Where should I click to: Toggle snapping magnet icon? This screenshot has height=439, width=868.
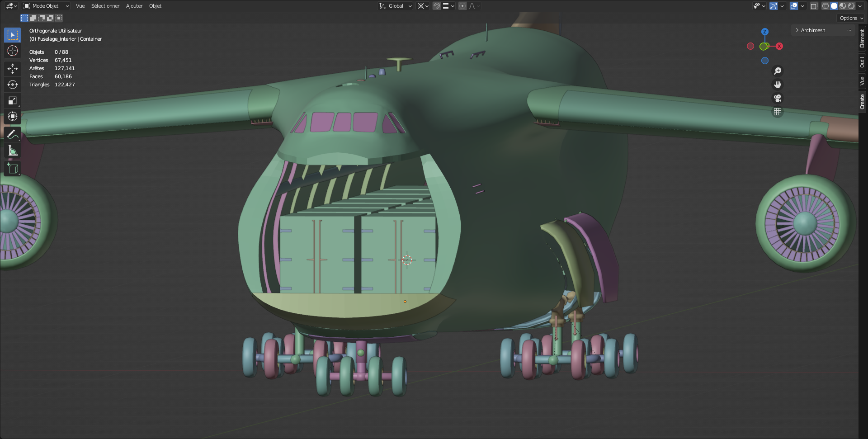click(437, 6)
